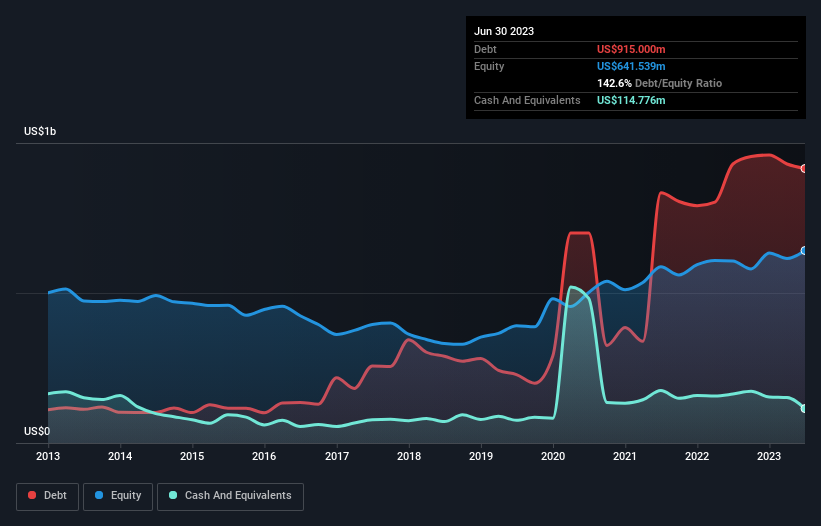Click the teal Cash endpoint marker on chart
821x526 pixels.
804,408
